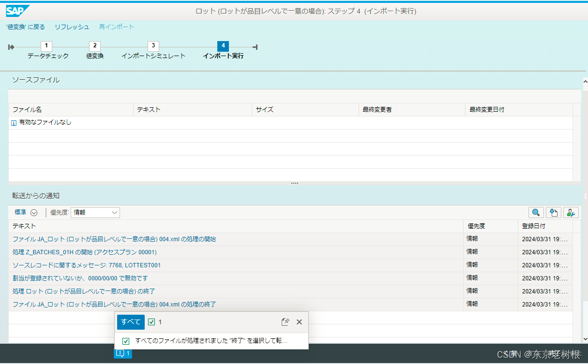Open the search icon in 転送からの通知 toolbar

[x=536, y=212]
